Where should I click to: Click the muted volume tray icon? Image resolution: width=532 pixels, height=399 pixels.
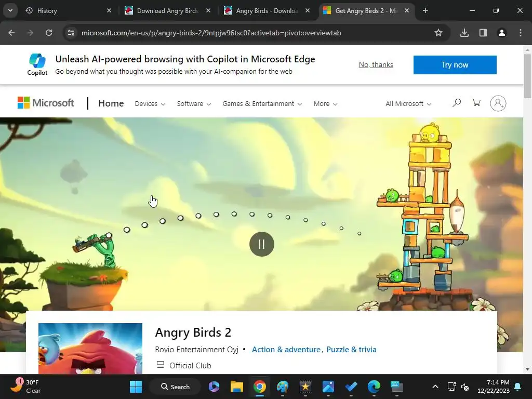(465, 387)
